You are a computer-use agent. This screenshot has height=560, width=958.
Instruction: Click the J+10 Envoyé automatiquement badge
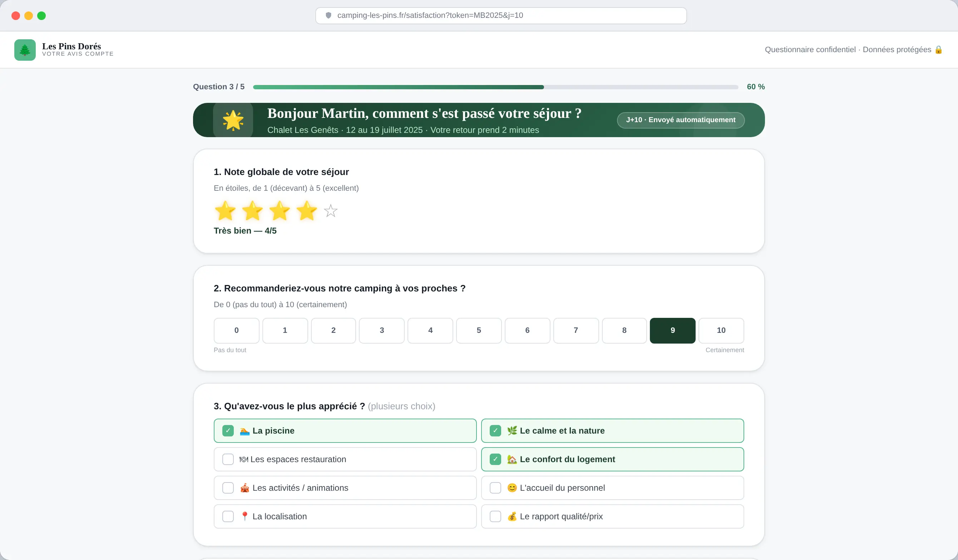(x=680, y=120)
